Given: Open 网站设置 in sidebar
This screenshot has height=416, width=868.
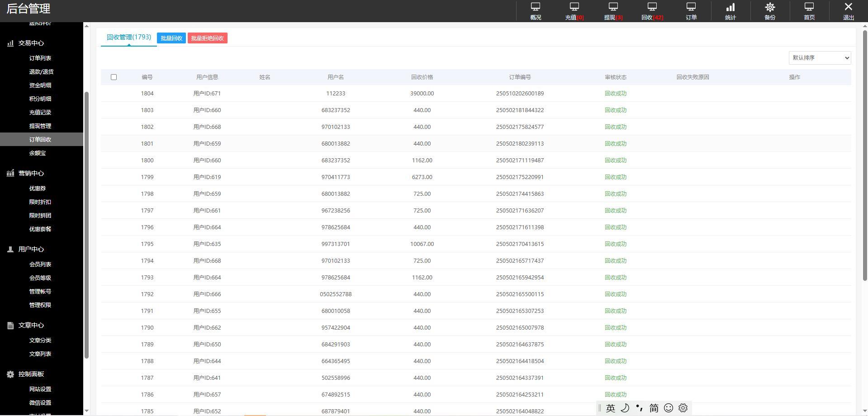Looking at the screenshot, I should coord(40,389).
